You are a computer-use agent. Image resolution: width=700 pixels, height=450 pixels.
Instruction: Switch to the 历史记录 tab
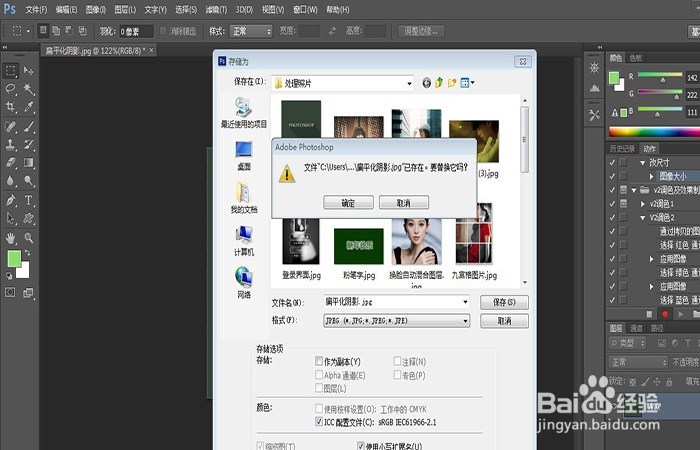click(622, 149)
